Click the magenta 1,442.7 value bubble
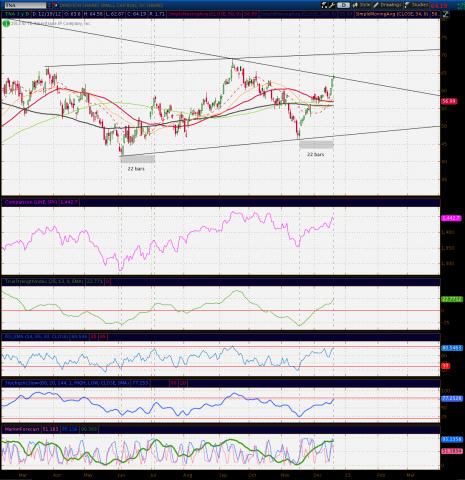The height and width of the screenshot is (480, 465). (x=451, y=218)
